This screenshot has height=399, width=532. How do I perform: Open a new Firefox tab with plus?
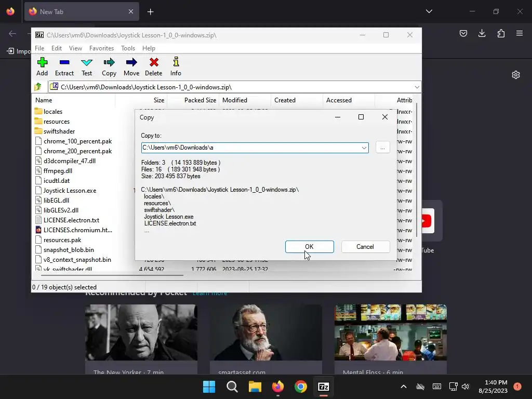[x=150, y=12]
